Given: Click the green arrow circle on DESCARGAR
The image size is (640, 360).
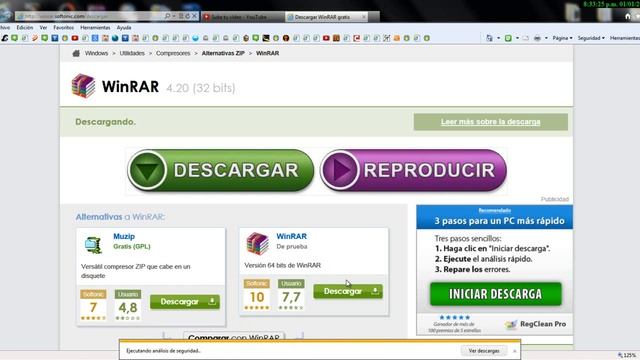Looking at the screenshot, I should [x=147, y=170].
